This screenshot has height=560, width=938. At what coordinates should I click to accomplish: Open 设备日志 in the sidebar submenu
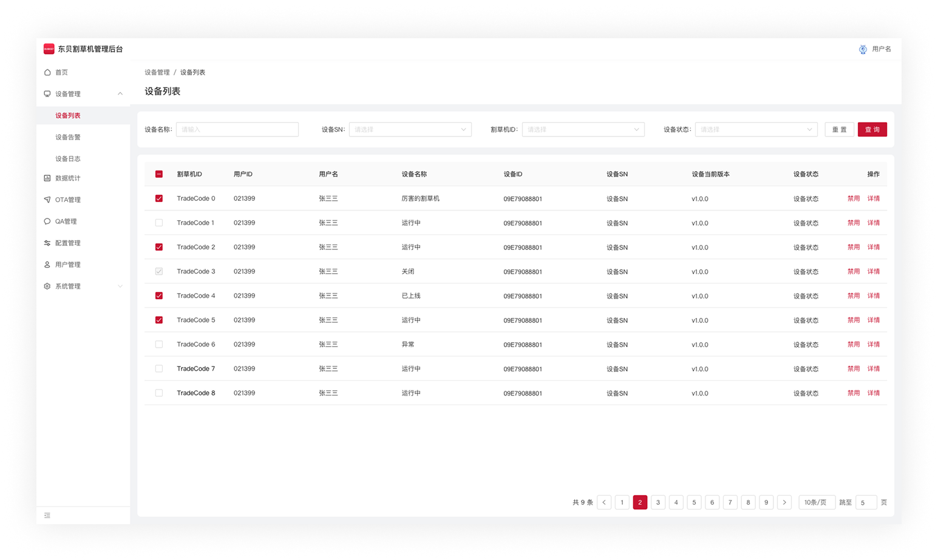(x=68, y=159)
